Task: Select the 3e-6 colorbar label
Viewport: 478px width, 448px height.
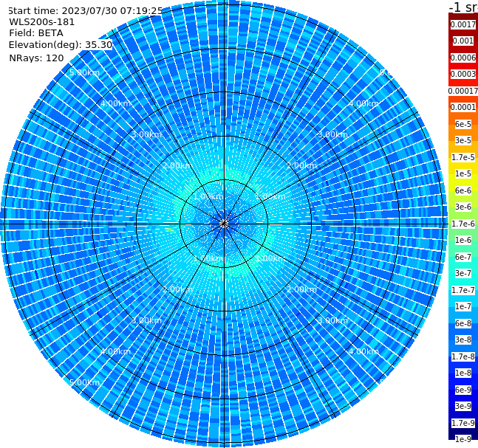Action: coord(463,207)
